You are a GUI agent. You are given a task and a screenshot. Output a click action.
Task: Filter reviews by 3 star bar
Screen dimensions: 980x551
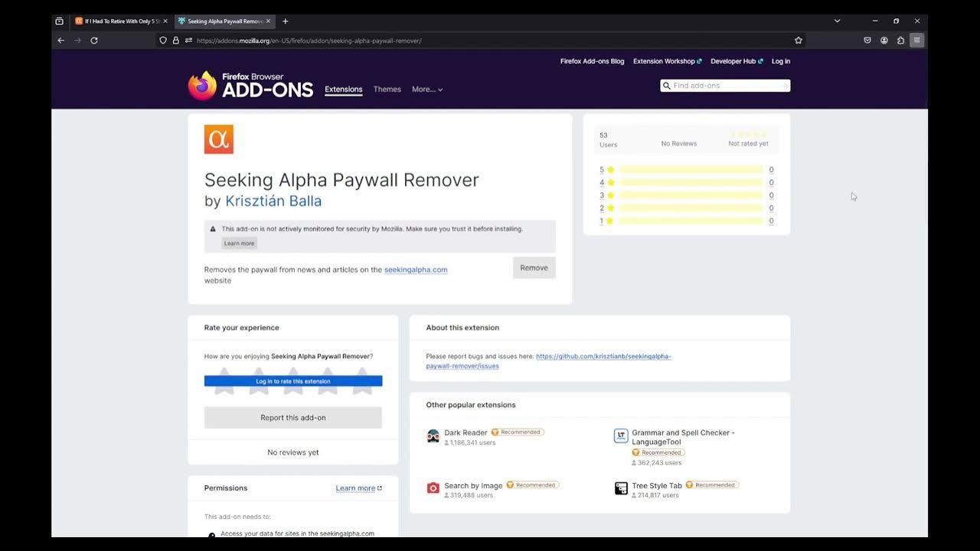coord(691,195)
